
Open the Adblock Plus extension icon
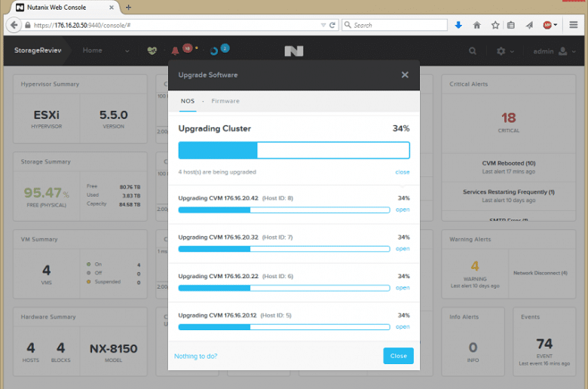(x=547, y=25)
